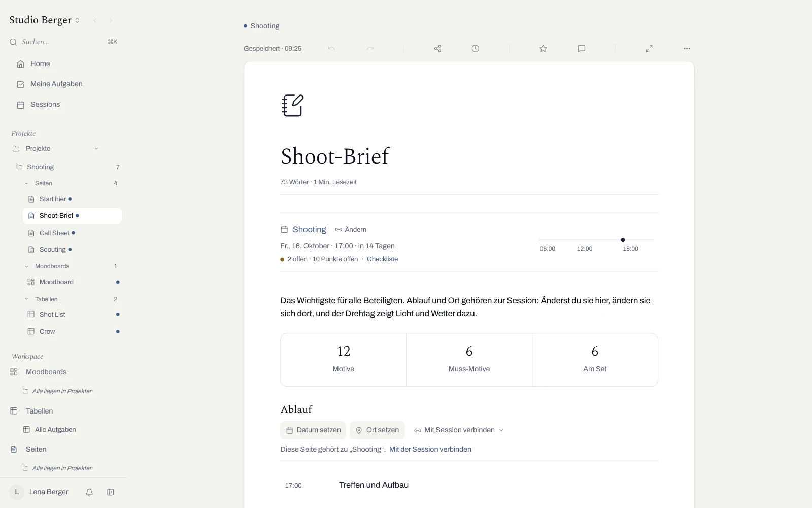Screen dimensions: 812x508
Task: Open the share icon in toolbar
Action: coord(437,49)
